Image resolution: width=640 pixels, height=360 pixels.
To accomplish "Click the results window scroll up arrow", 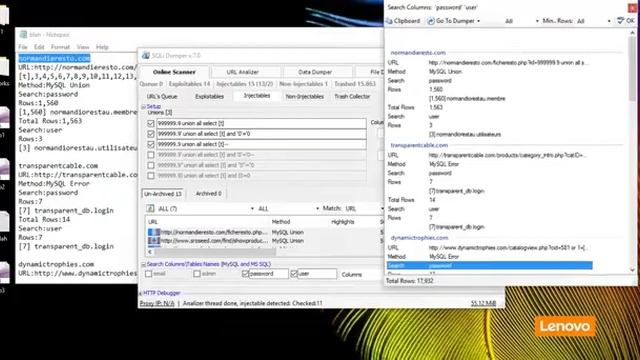I will pos(633,32).
